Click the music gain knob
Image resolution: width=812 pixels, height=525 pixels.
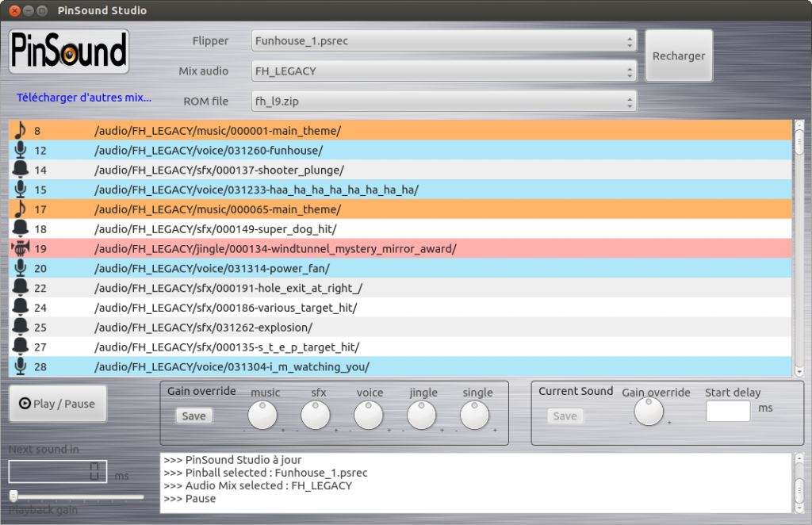pos(262,415)
